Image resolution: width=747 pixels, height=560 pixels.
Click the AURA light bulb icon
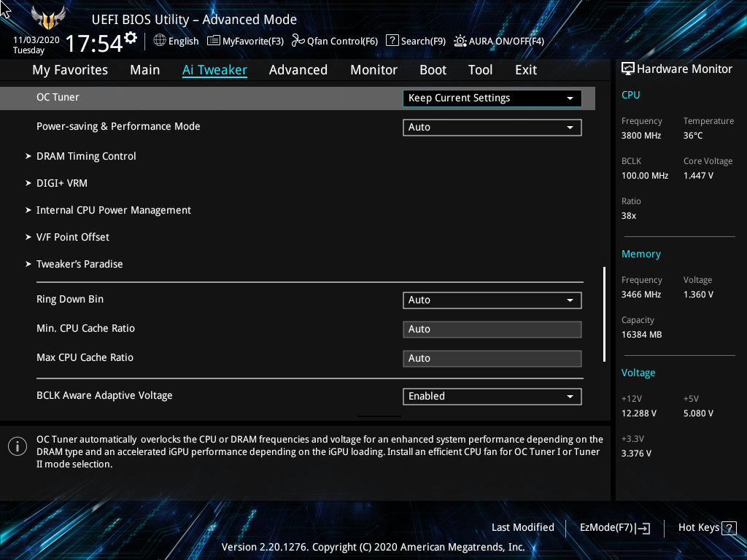pos(460,41)
